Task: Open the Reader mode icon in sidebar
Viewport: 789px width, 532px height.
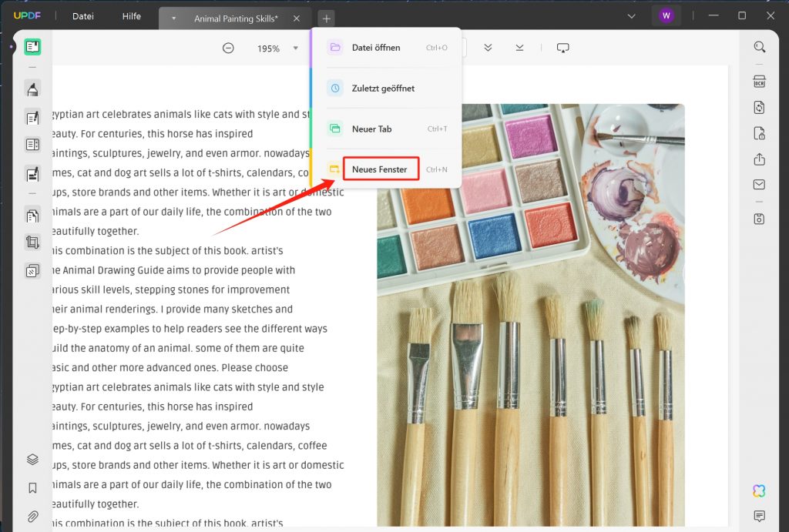Action: tap(32, 47)
